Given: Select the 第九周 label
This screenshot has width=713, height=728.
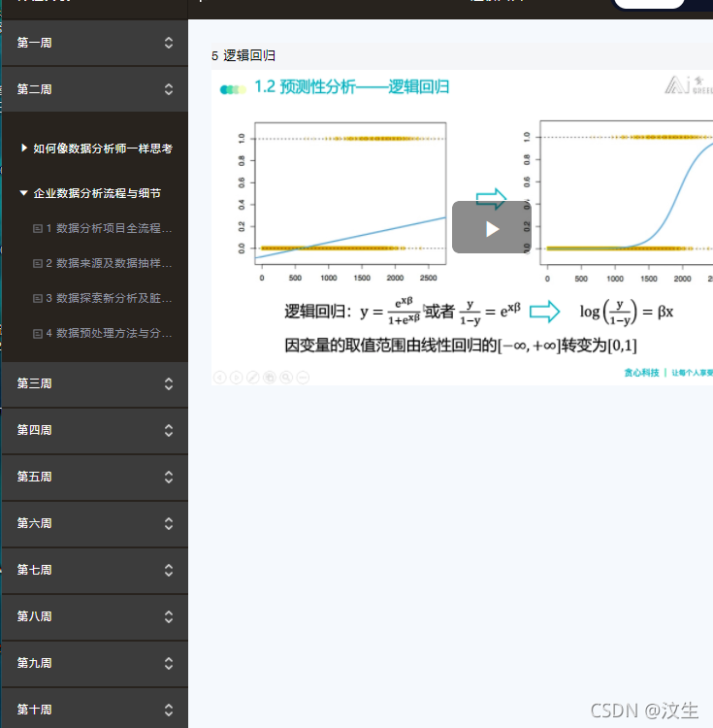Looking at the screenshot, I should 34,663.
